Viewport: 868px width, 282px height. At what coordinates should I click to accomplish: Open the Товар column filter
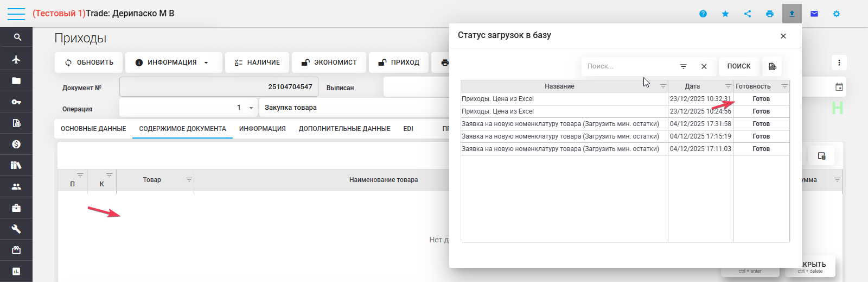[189, 179]
